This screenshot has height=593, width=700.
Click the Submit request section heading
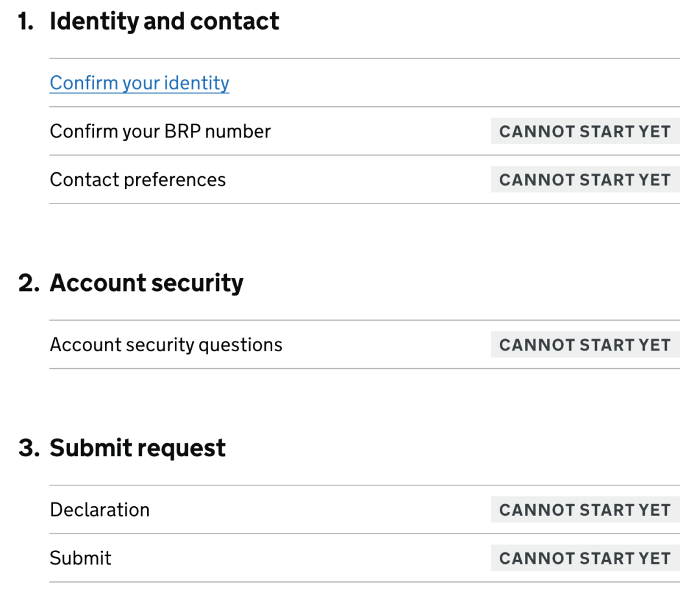(x=137, y=448)
